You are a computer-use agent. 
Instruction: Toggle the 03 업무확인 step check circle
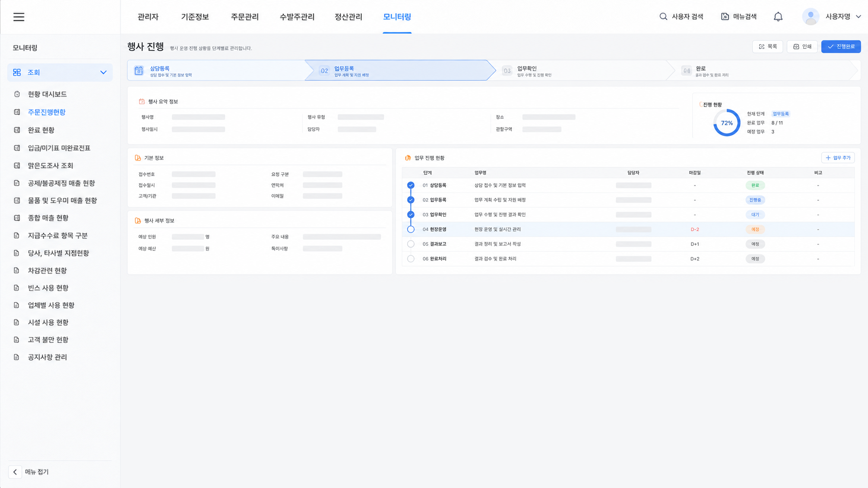coord(410,215)
